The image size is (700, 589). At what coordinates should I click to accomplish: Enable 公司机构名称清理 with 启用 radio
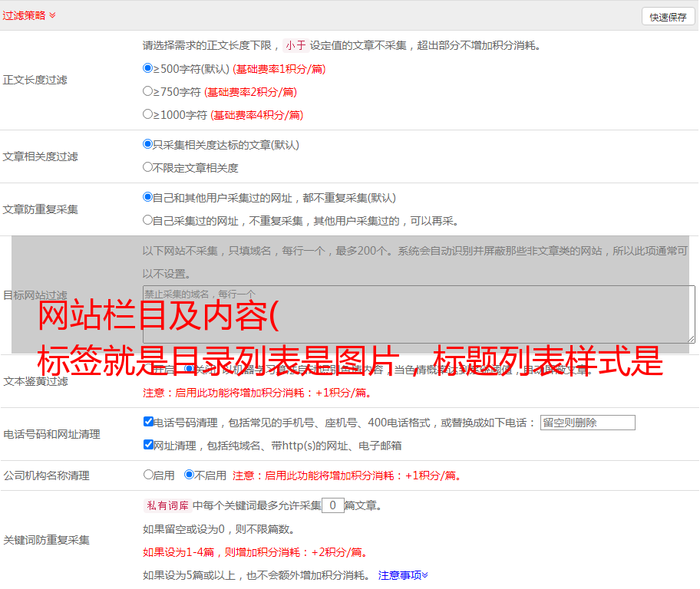(x=149, y=475)
